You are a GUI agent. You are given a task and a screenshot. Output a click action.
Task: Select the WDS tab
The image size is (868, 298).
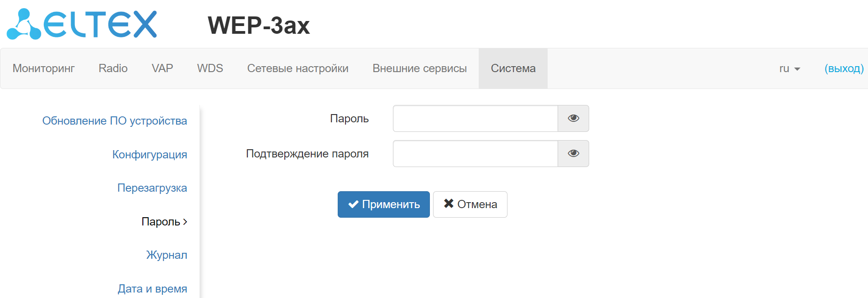[x=210, y=68]
